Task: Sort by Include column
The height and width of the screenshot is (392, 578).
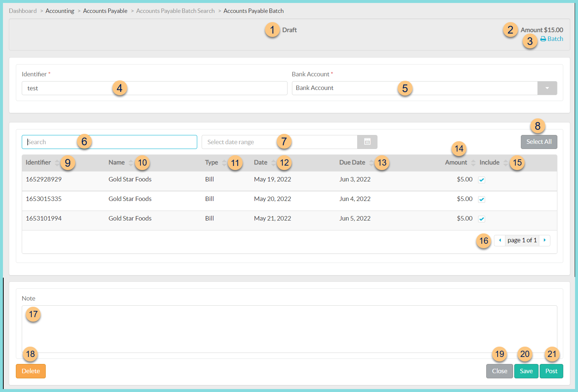Action: [x=505, y=163]
